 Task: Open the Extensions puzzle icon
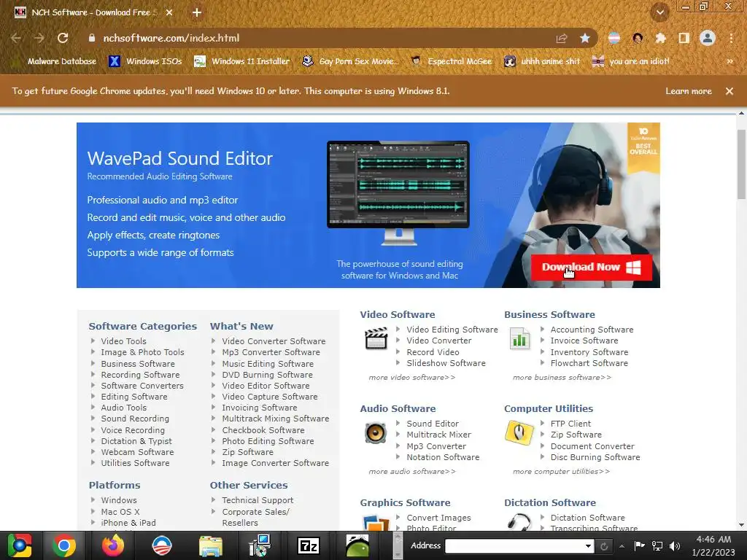(x=661, y=38)
